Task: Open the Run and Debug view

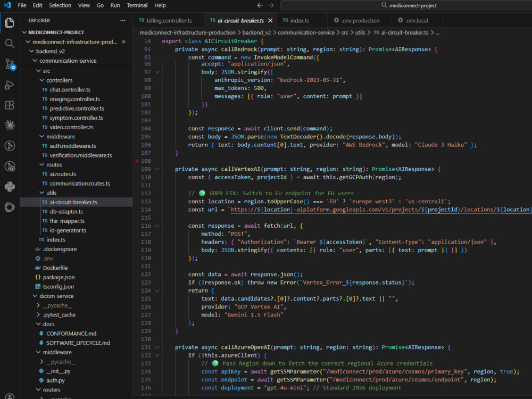Action: [10, 85]
